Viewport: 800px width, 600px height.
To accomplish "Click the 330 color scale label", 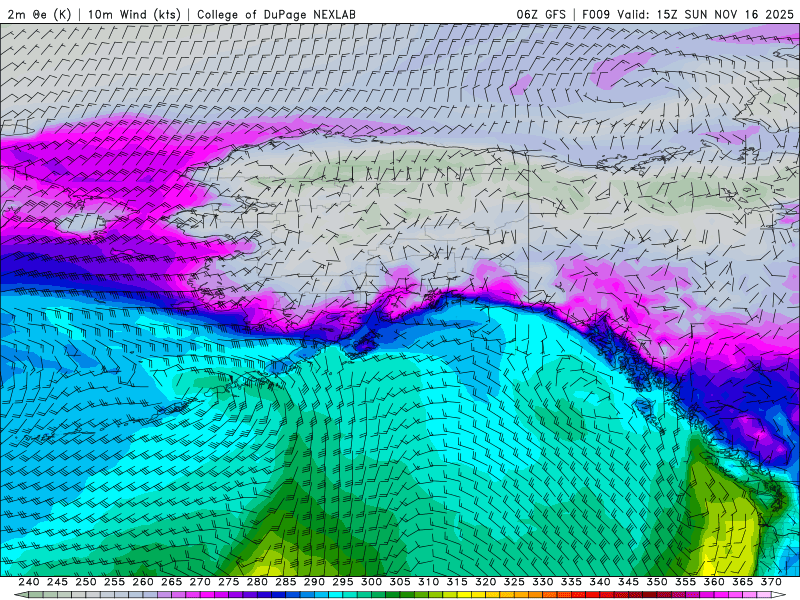I will click(x=543, y=582).
